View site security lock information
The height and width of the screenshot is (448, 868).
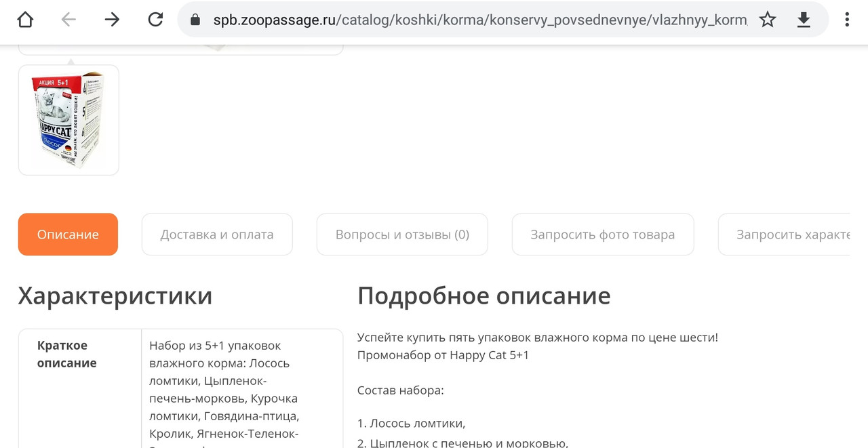coord(195,20)
